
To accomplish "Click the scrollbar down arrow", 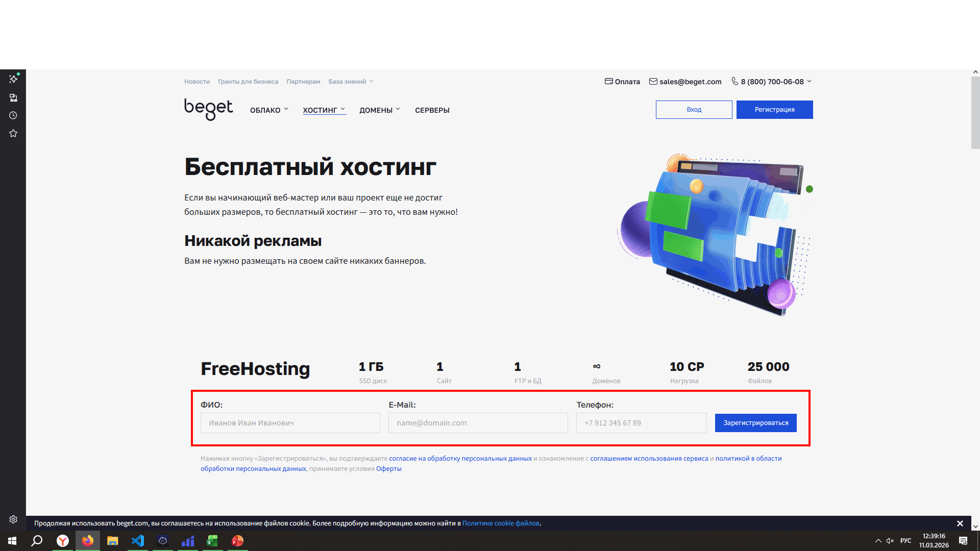I will click(975, 527).
